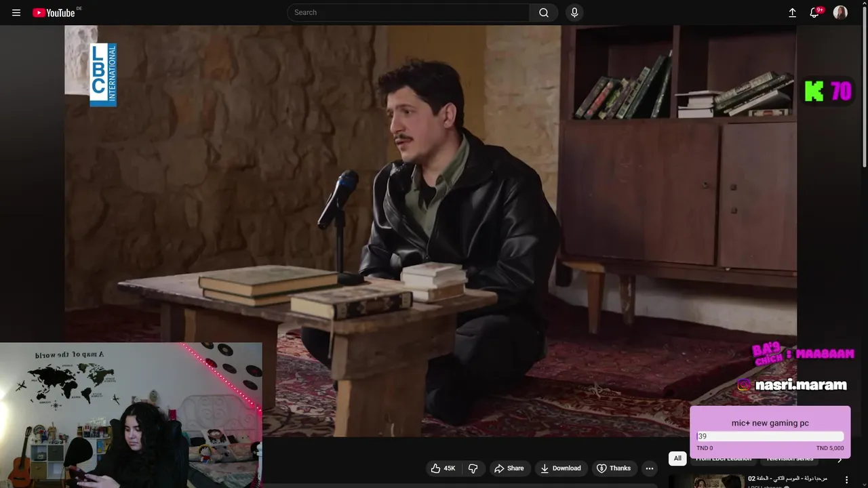The width and height of the screenshot is (868, 488).
Task: Click the TND 5,000 goal label
Action: click(830, 448)
